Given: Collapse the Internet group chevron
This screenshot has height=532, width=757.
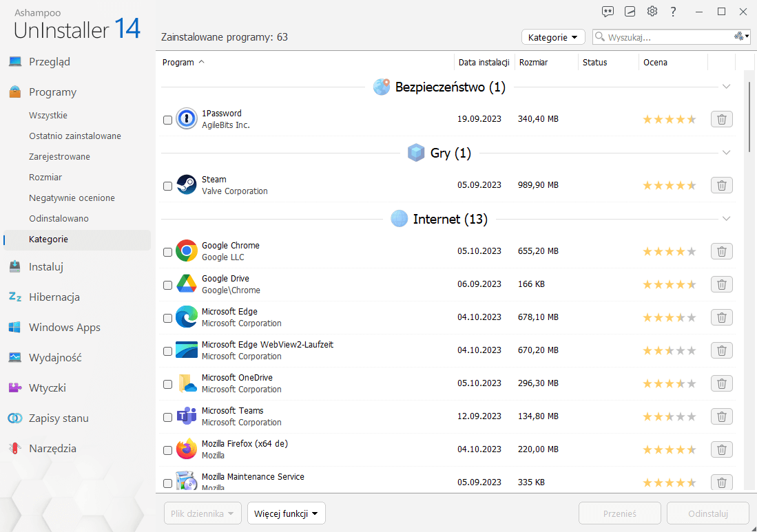Looking at the screenshot, I should (727, 219).
